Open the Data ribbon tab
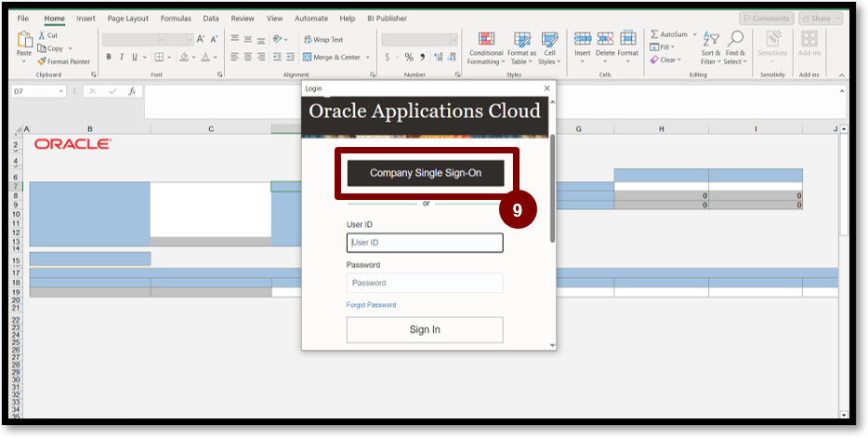This screenshot has height=438, width=868. click(x=211, y=19)
